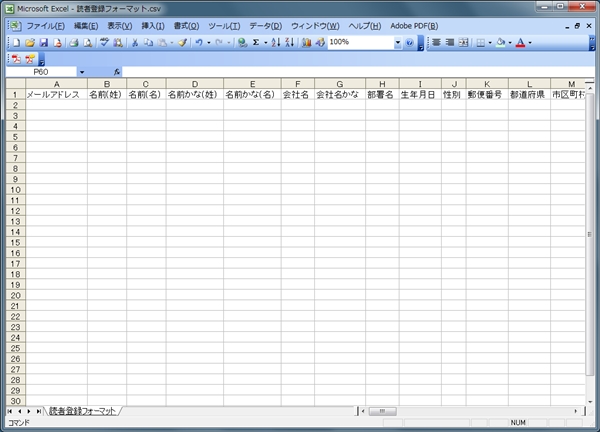Viewport: 600px width, 432px height.
Task: Redo the last undone action
Action: pos(219,42)
